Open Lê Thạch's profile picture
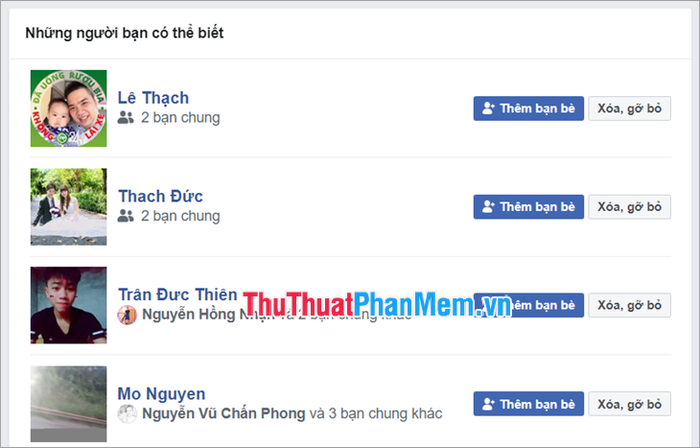The height and width of the screenshot is (448, 700). 68,108
